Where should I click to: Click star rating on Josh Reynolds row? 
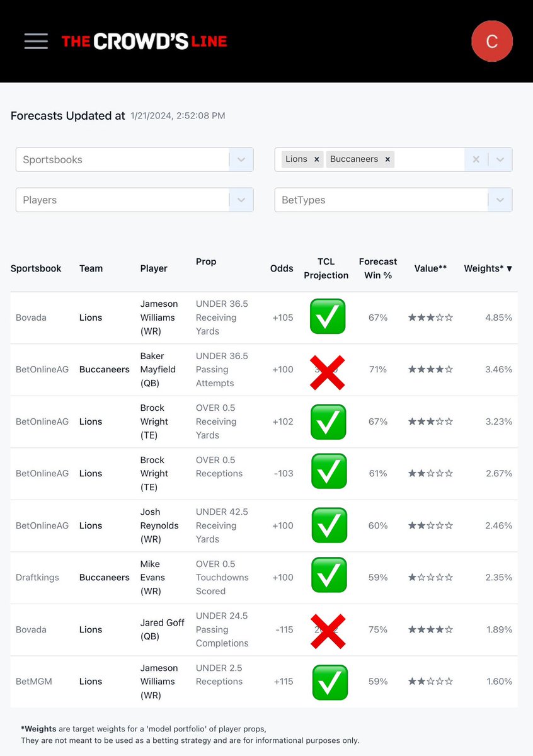click(430, 525)
